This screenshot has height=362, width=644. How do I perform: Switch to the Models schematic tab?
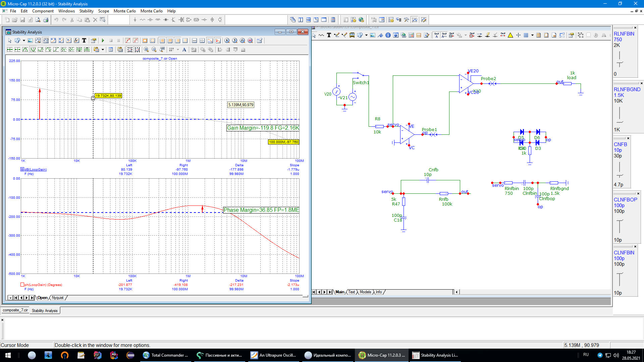coord(365,292)
